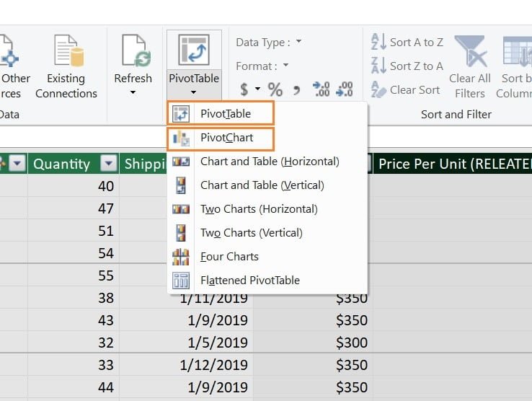
Task: Choose Chart and Table (Horizontal) option
Action: pyautogui.click(x=269, y=161)
